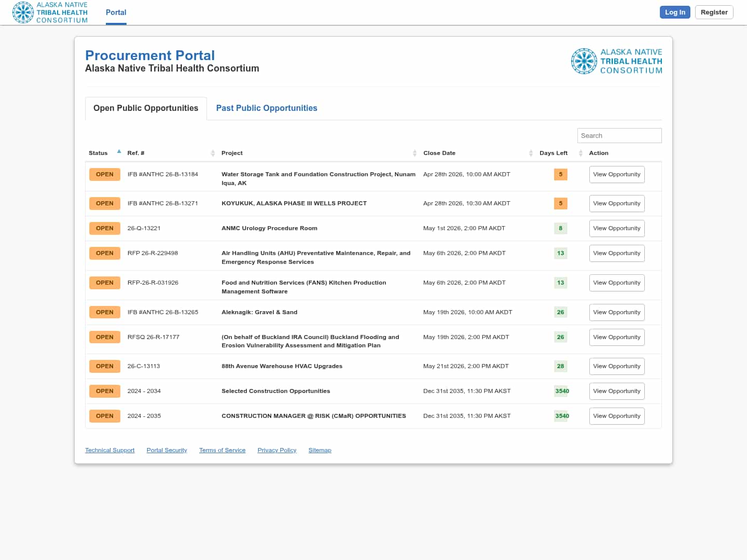View Opportunity for Selected Construction Opportunities
The width and height of the screenshot is (747, 560).
pos(617,391)
